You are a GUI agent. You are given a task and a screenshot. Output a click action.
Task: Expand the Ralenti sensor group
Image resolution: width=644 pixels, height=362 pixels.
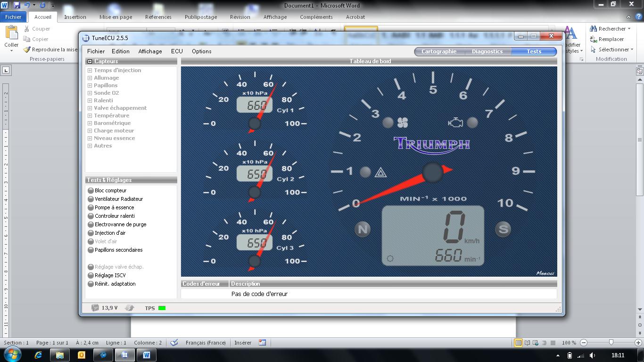tap(90, 100)
